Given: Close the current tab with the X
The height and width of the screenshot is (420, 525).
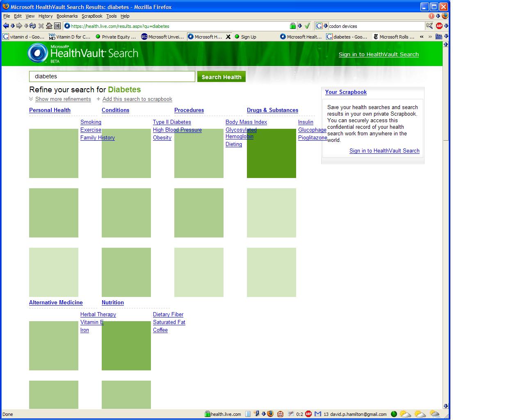Looking at the screenshot, I should tap(228, 37).
